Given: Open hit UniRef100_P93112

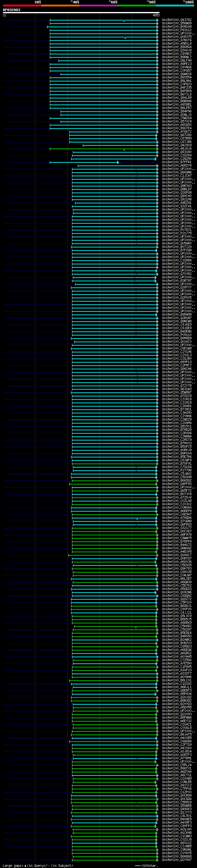Looking at the screenshot, I should coord(176,30).
